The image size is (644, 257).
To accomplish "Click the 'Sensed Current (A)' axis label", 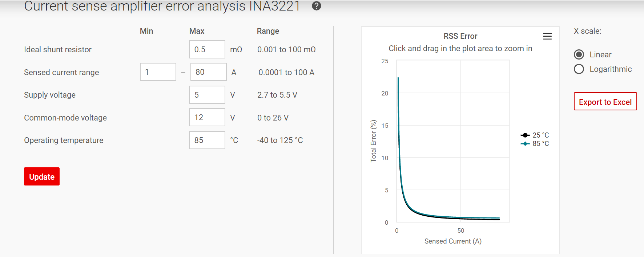I will tap(453, 241).
